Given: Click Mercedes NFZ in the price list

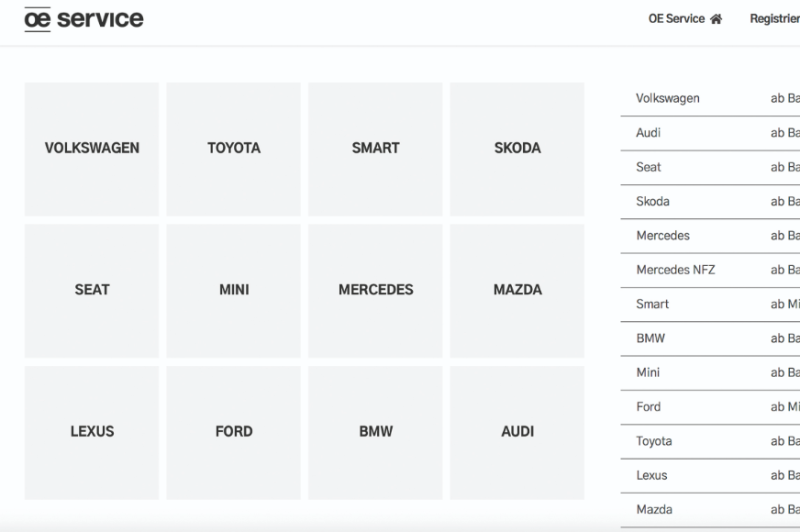Looking at the screenshot, I should pyautogui.click(x=675, y=270).
